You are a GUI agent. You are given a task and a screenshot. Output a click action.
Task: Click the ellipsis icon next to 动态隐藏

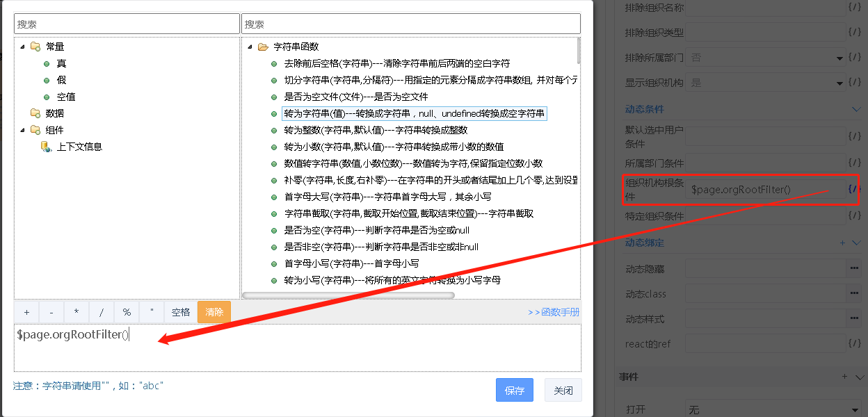[x=855, y=268]
